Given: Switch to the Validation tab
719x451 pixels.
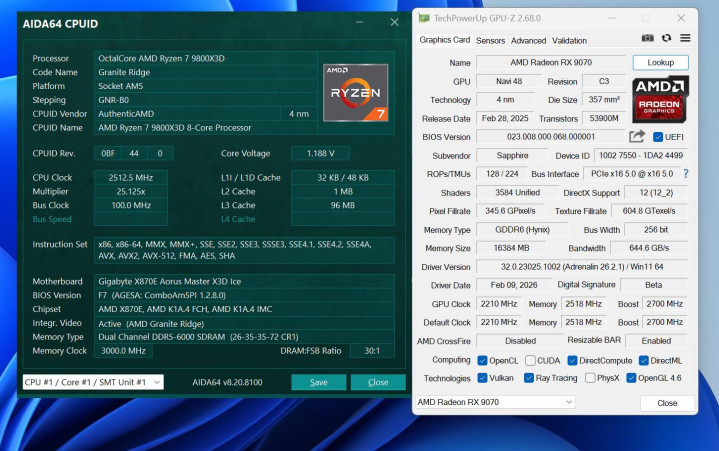Looking at the screenshot, I should click(x=569, y=41).
